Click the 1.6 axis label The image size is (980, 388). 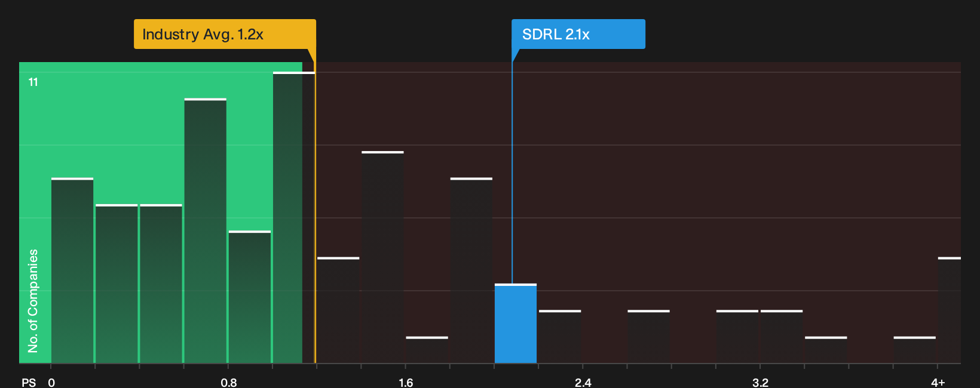point(406,383)
